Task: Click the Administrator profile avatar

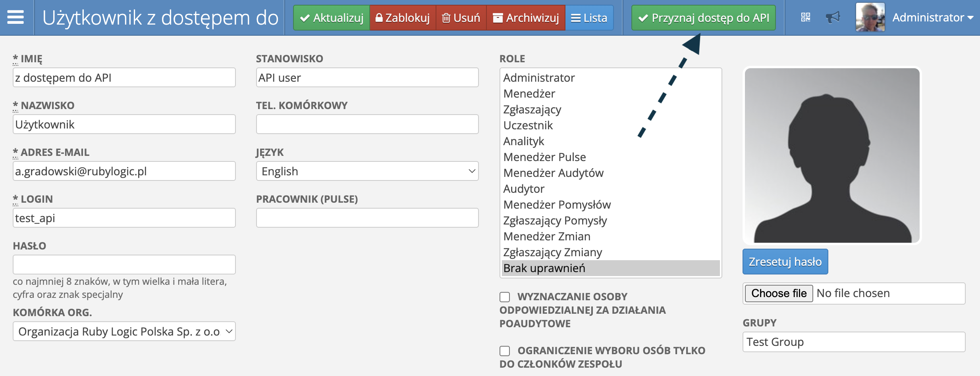Action: pyautogui.click(x=870, y=17)
